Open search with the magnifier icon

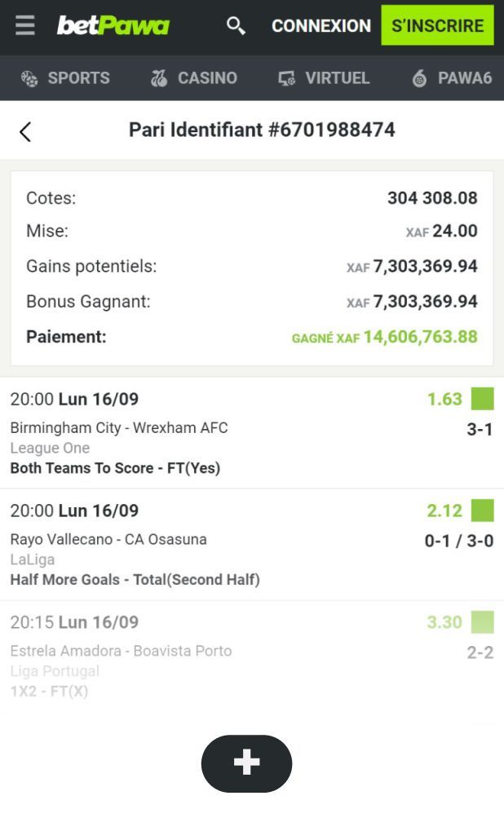[236, 26]
